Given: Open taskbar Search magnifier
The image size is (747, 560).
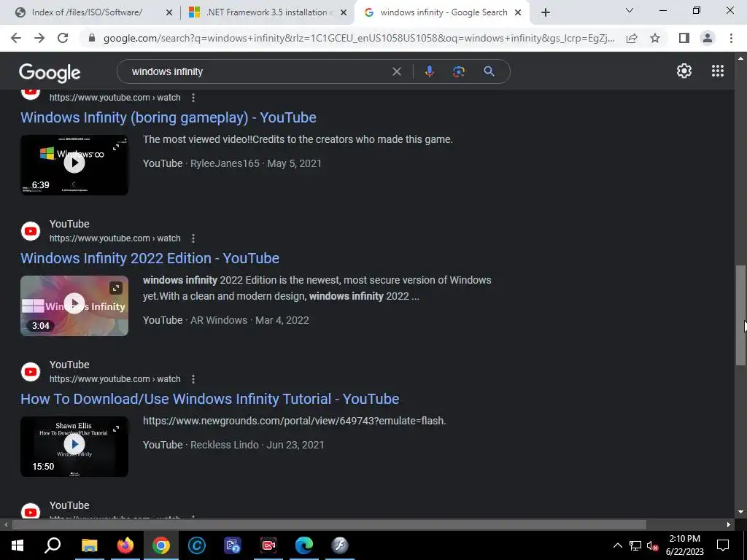Looking at the screenshot, I should (x=53, y=545).
